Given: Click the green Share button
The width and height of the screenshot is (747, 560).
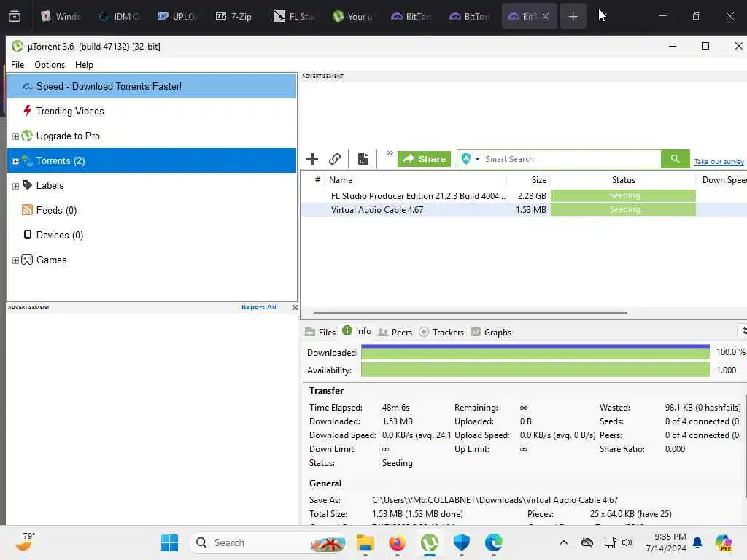Looking at the screenshot, I should pos(424,158).
